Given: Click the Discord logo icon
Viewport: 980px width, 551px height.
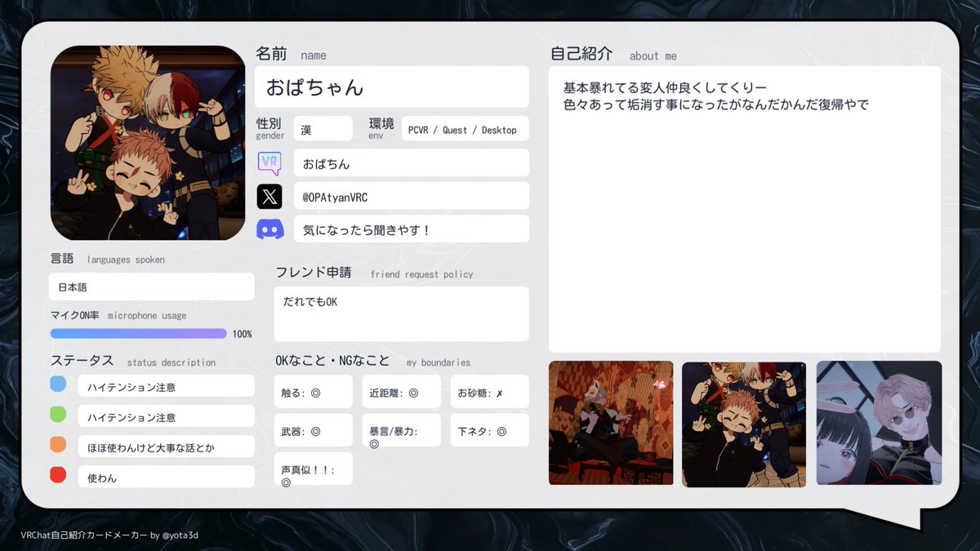Looking at the screenshot, I should 269,229.
